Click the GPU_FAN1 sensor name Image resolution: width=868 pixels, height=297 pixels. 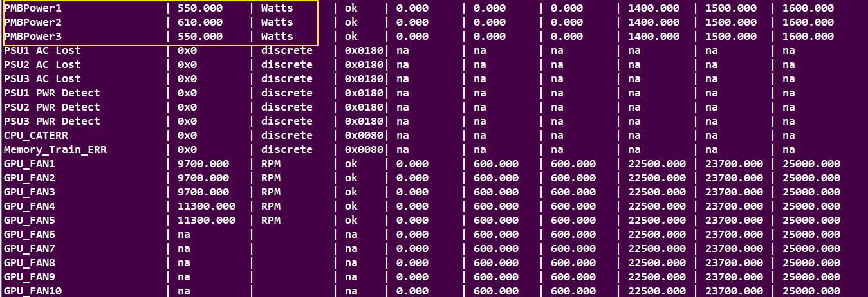[x=30, y=164]
